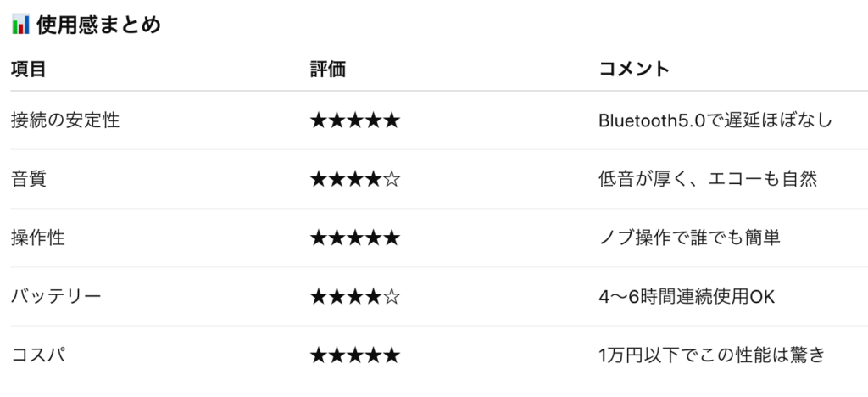
Task: Click the star rating for バッテリー
Action: [354, 296]
